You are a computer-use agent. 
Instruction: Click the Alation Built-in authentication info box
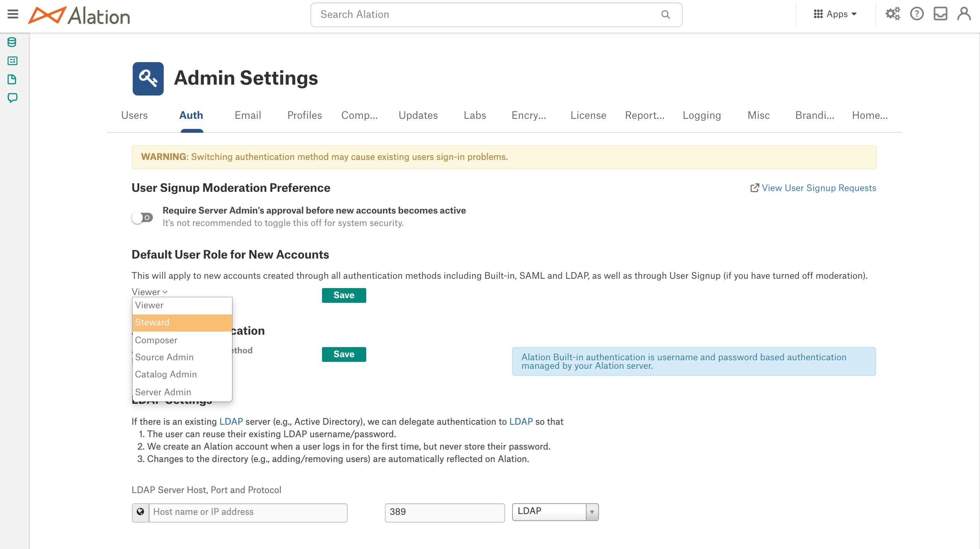click(x=694, y=361)
